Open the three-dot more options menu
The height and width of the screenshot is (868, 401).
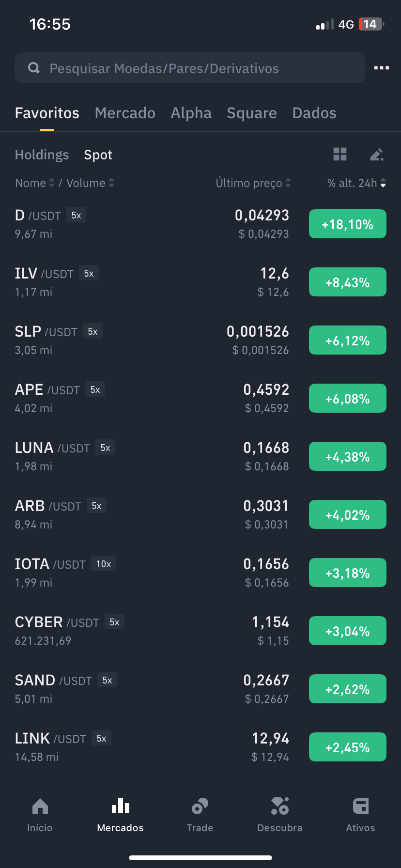point(381,68)
